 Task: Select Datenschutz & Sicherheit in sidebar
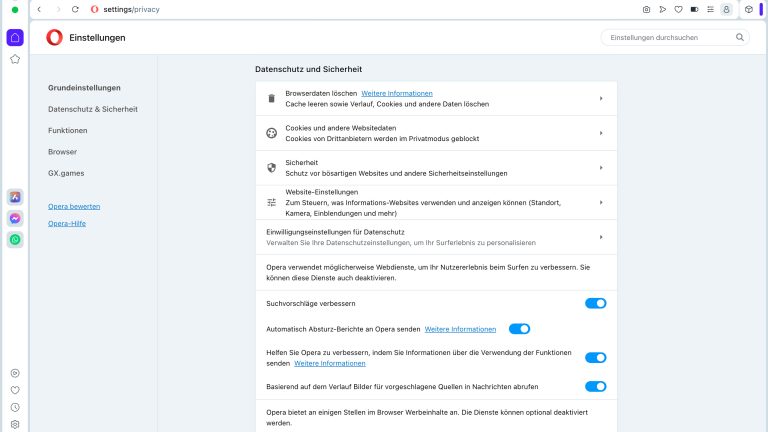(x=93, y=109)
